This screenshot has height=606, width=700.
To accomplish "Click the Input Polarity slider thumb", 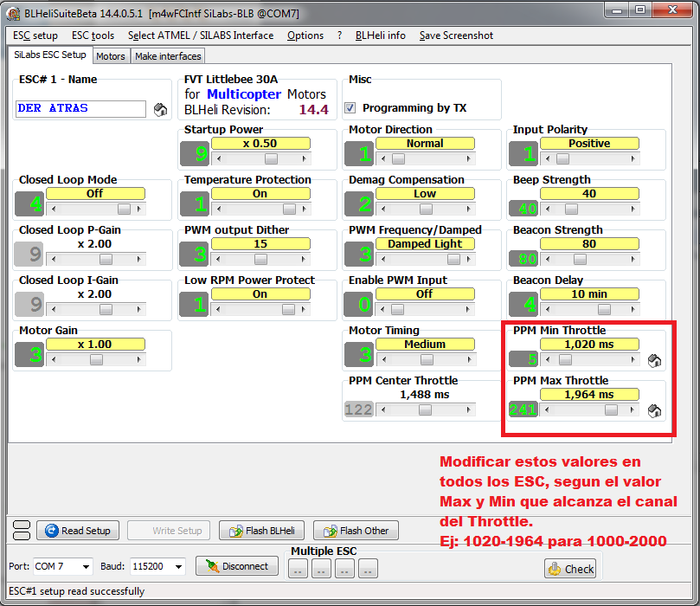I will [562, 158].
